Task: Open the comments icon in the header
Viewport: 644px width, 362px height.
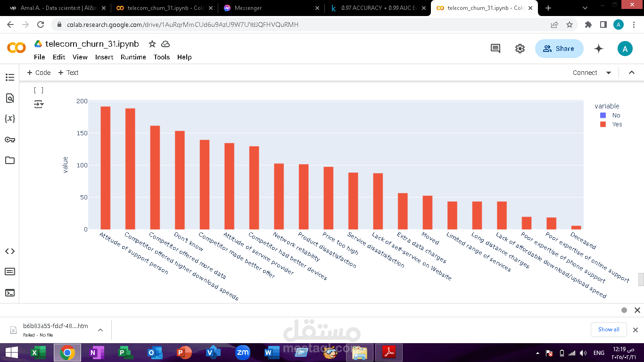Action: [x=495, y=49]
